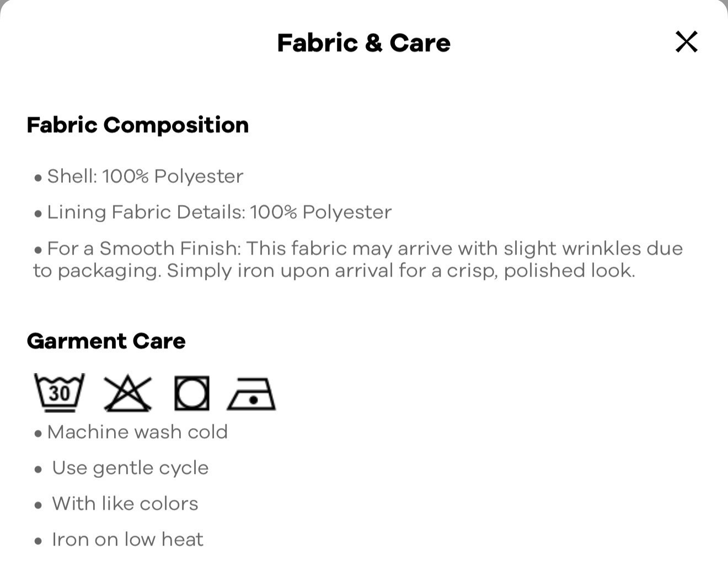Click the Fabric Composition heading
The image size is (728, 561).
(x=138, y=126)
